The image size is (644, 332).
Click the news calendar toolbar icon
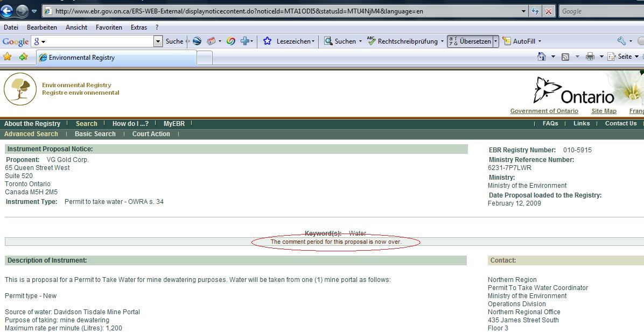pos(211,41)
